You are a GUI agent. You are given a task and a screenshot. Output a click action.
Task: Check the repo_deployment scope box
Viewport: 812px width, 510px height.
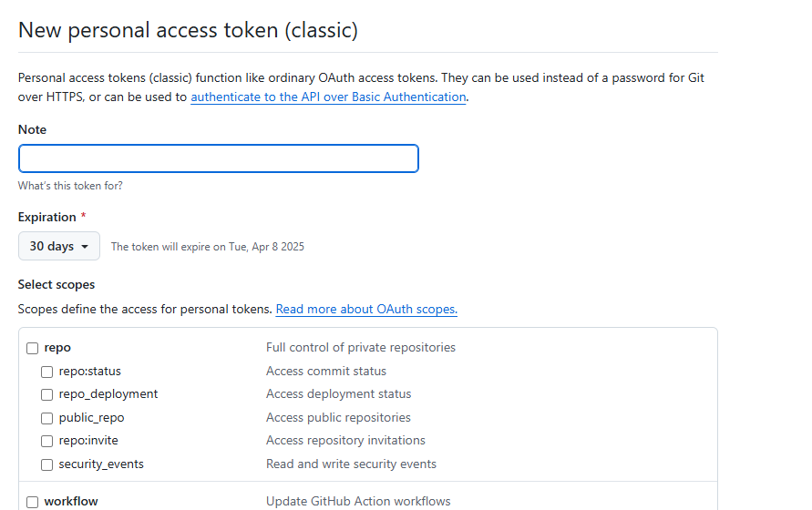tap(47, 394)
